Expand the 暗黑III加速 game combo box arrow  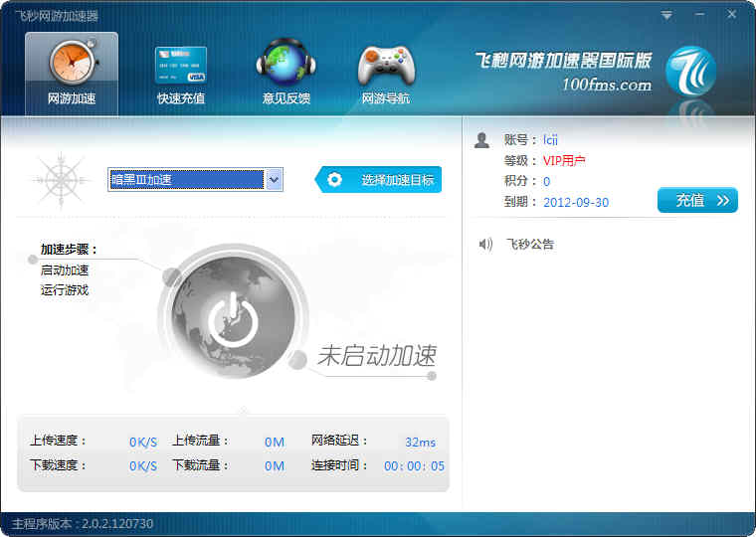click(274, 180)
